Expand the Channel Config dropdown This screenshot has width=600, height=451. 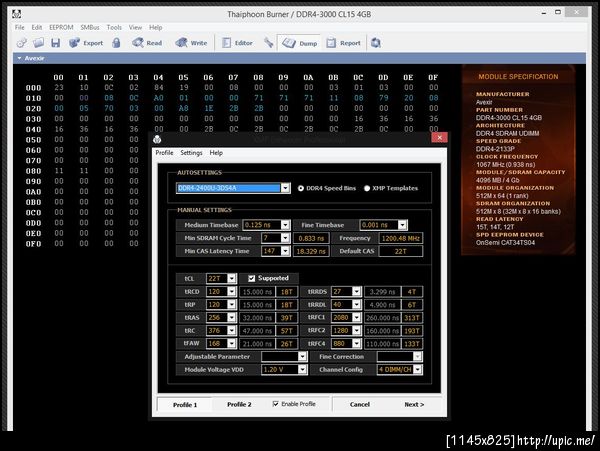(x=418, y=370)
